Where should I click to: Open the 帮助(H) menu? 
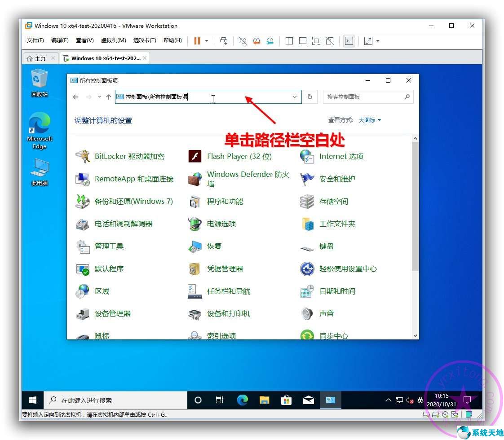(x=172, y=40)
